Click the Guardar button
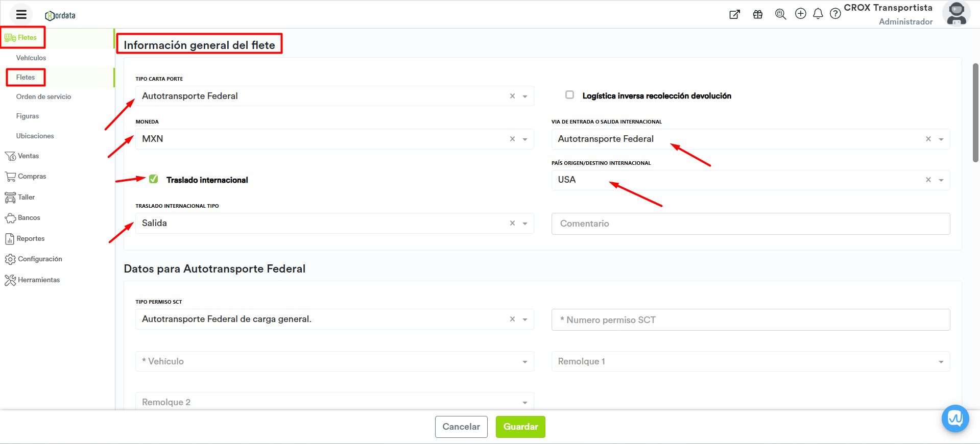Screen dimensions: 980x444 tap(520, 427)
